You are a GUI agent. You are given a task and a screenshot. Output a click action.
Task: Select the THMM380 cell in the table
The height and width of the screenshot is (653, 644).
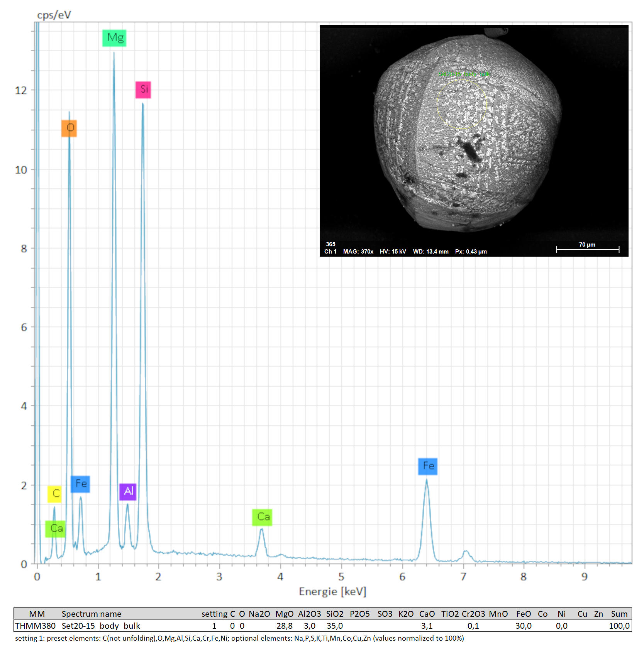coord(35,626)
